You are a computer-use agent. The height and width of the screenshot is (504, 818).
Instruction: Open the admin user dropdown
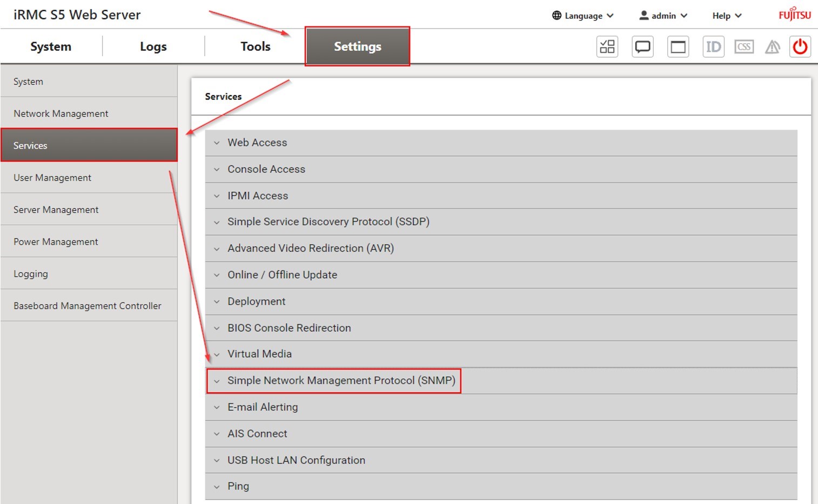[x=663, y=16]
